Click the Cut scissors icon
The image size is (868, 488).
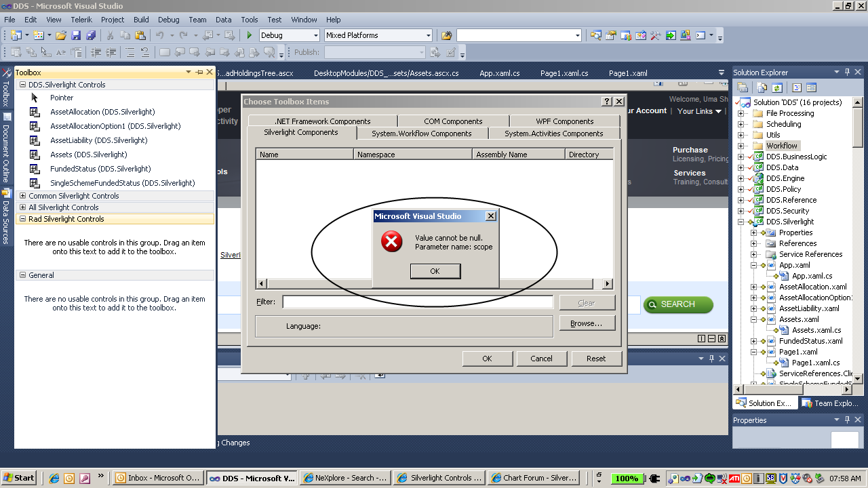click(111, 35)
